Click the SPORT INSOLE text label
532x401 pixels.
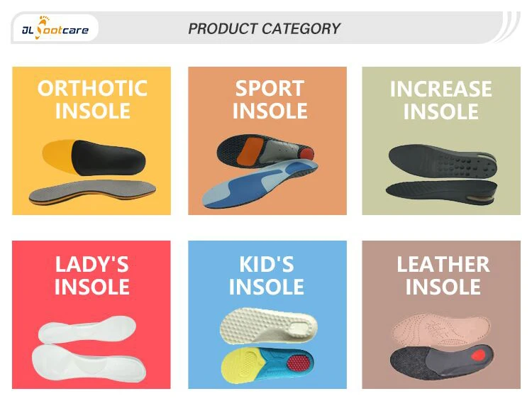[x=270, y=99]
